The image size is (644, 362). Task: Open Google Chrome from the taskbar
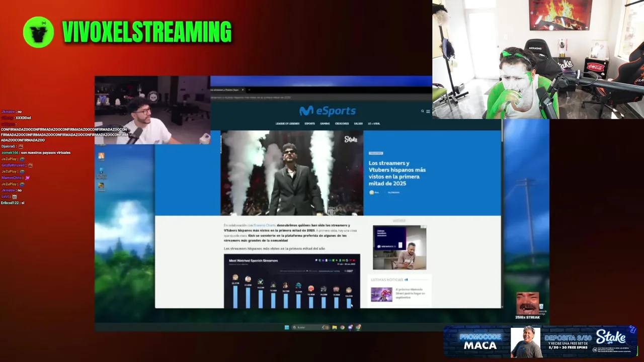(342, 327)
